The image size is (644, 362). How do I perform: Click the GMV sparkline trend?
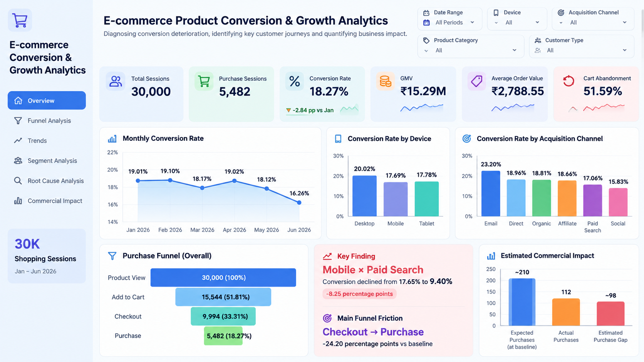click(x=422, y=108)
